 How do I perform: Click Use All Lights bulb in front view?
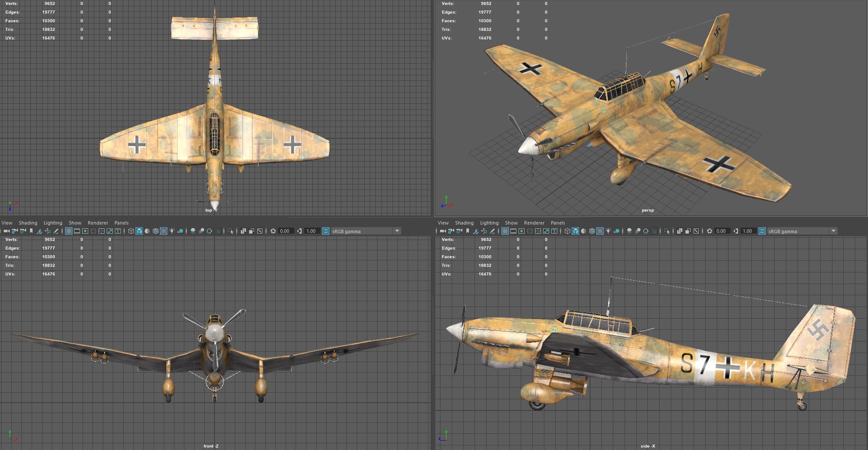point(172,231)
